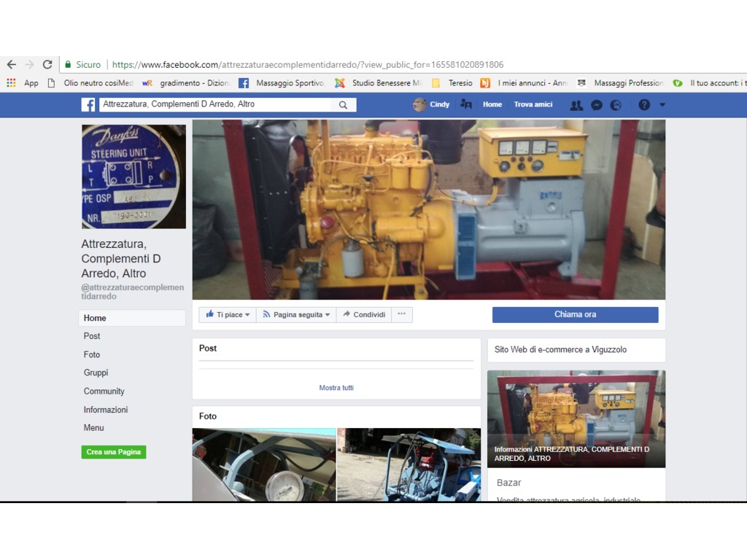Click the search magnifier icon
The width and height of the screenshot is (747, 560).
point(343,105)
